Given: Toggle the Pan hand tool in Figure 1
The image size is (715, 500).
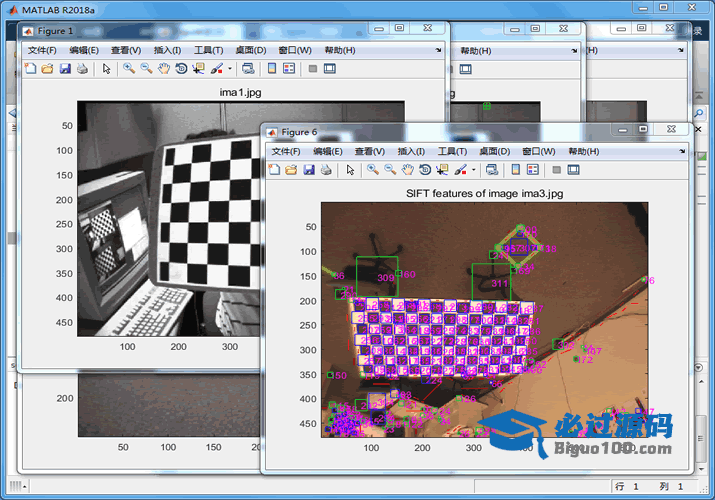Looking at the screenshot, I should click(163, 69).
